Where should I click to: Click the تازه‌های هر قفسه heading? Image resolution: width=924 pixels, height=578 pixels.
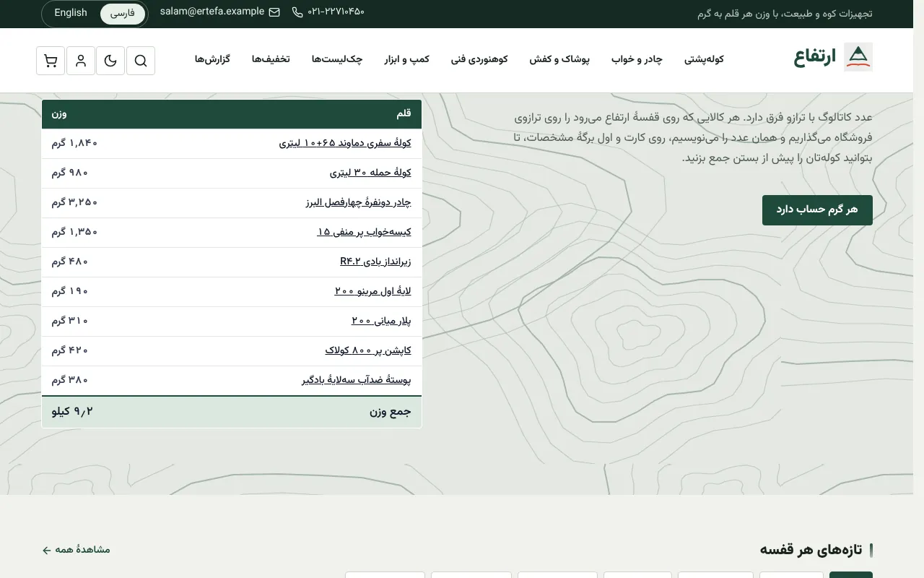pyautogui.click(x=811, y=550)
